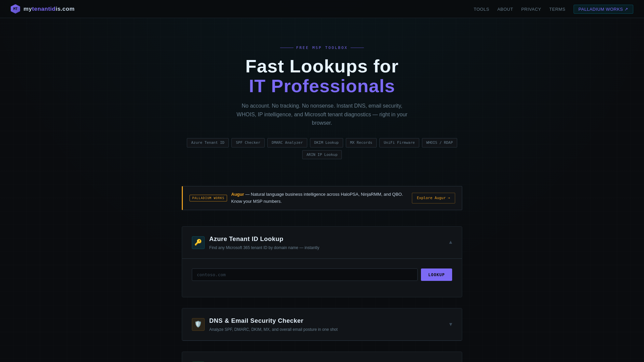Open the Tools nav item
644x362 pixels.
coord(481,9)
